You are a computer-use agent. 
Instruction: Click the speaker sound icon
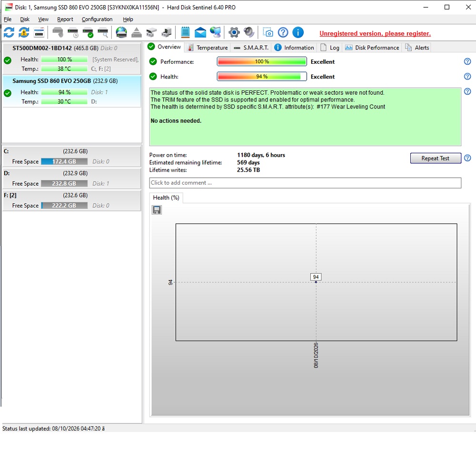pos(249,32)
